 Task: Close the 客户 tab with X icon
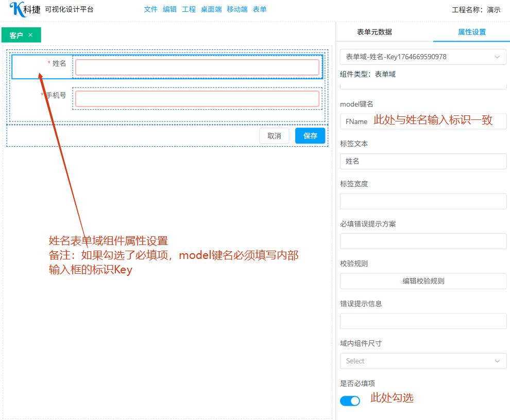[30, 35]
